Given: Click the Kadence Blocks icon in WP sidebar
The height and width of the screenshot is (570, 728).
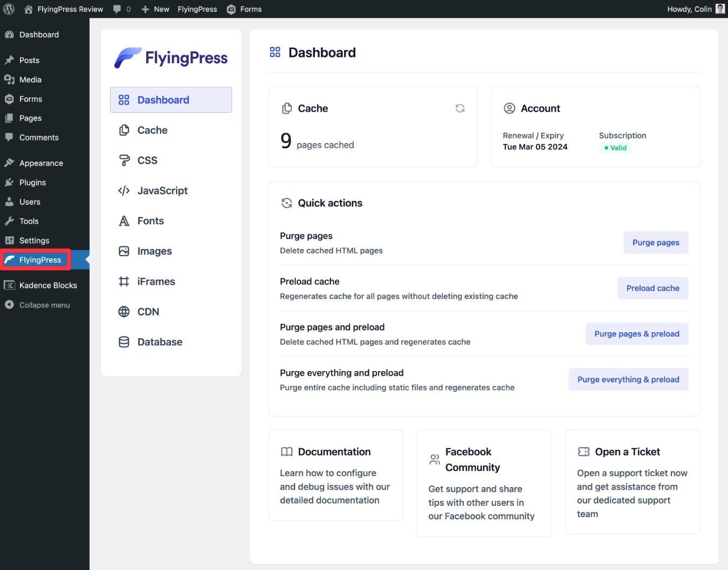Looking at the screenshot, I should tap(9, 285).
